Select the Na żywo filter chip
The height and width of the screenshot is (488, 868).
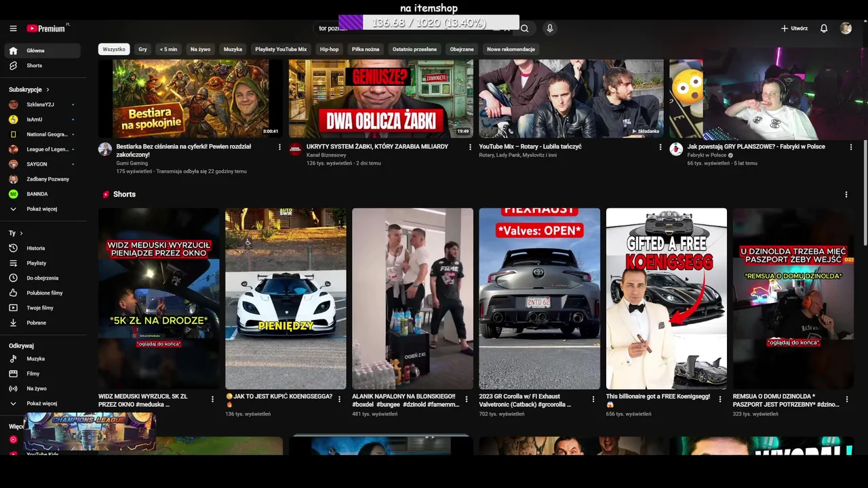click(x=200, y=49)
